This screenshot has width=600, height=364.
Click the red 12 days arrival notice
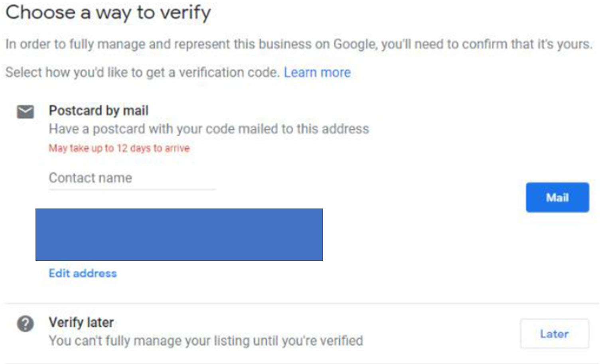119,148
